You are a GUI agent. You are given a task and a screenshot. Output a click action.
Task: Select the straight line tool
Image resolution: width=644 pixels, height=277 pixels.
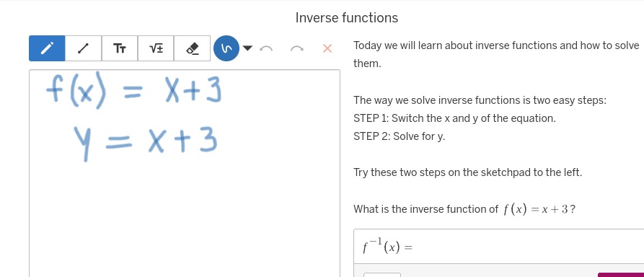[x=84, y=48]
